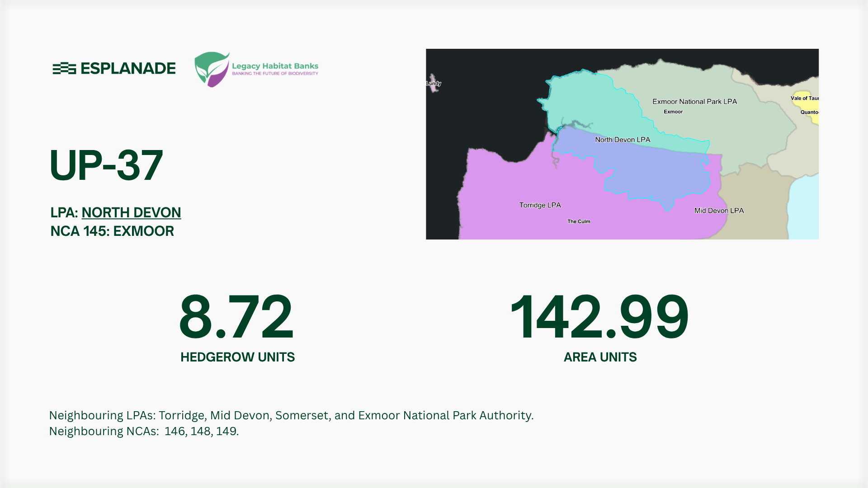Click the HEDGEROW UNITS caption
Viewport: 868px width, 488px height.
click(237, 357)
